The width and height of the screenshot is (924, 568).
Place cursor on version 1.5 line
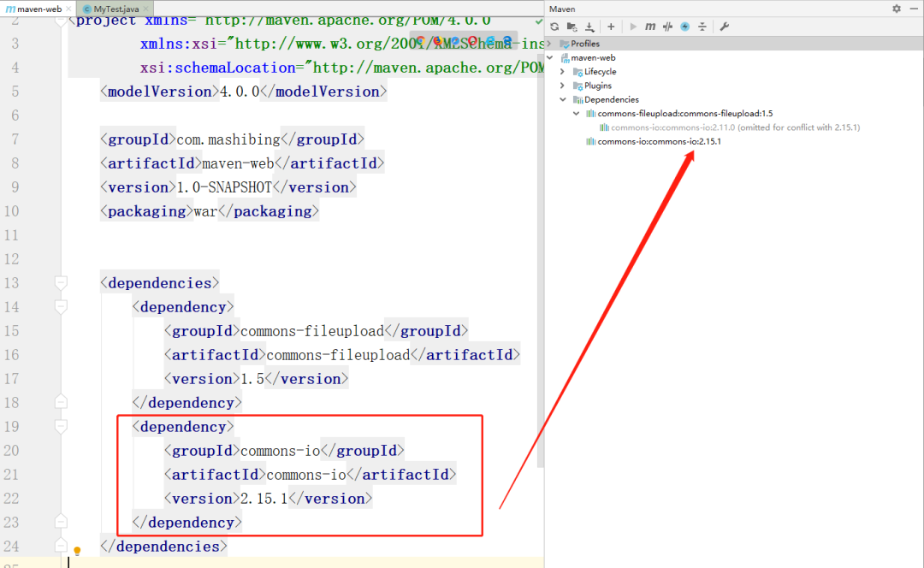point(257,379)
